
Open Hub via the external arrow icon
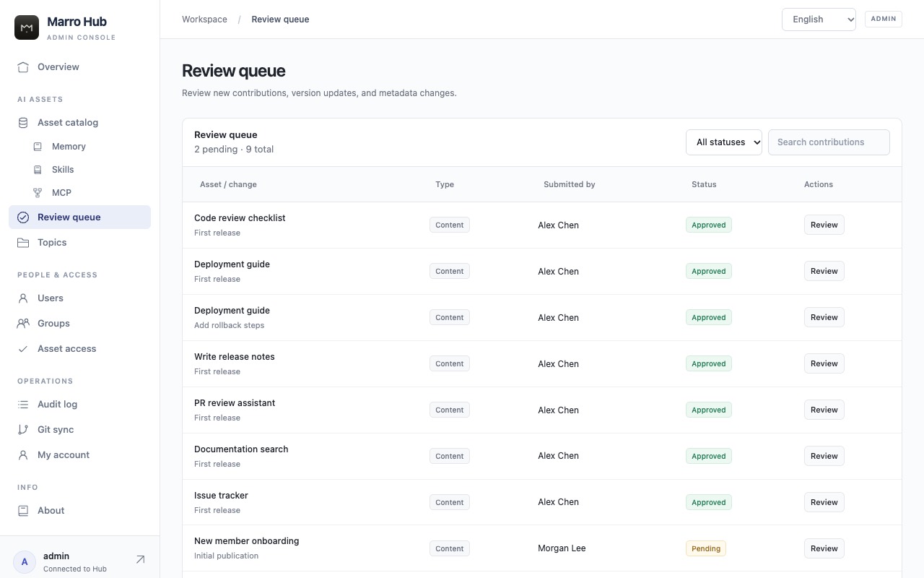[x=140, y=559]
